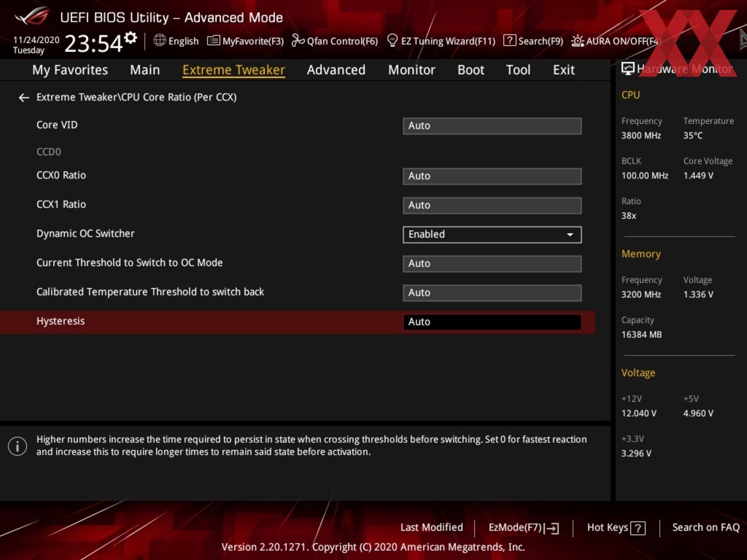Open Search on FAQ link
Screen dimensions: 747x560
pos(706,527)
